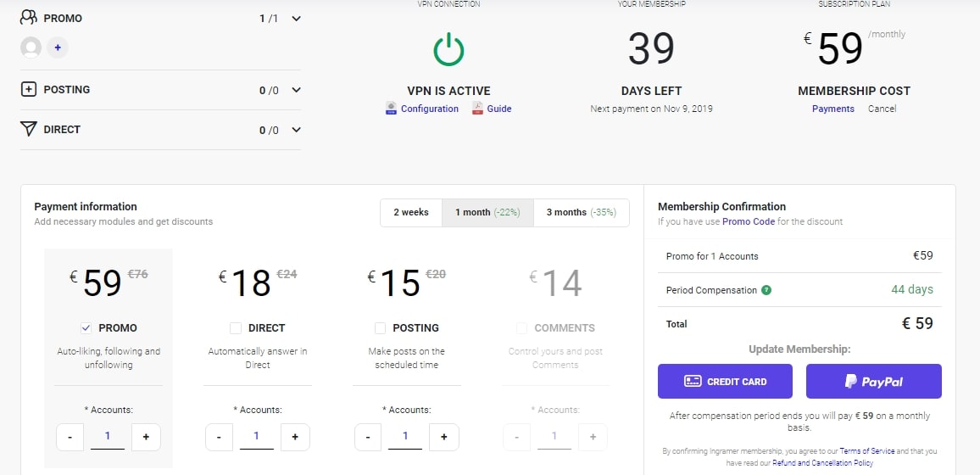This screenshot has width=980, height=475.
Task: Expand the Posting section chevron
Action: pos(296,90)
